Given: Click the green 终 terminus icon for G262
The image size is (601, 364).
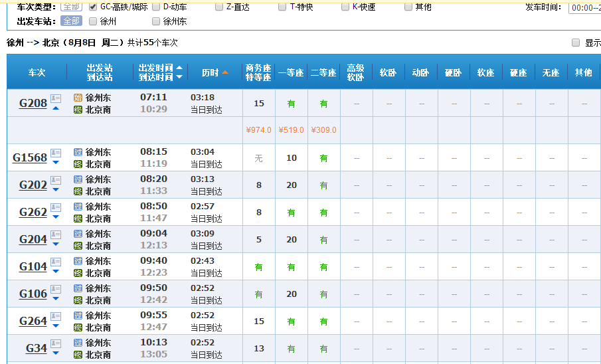Looking at the screenshot, I should coord(78,219).
